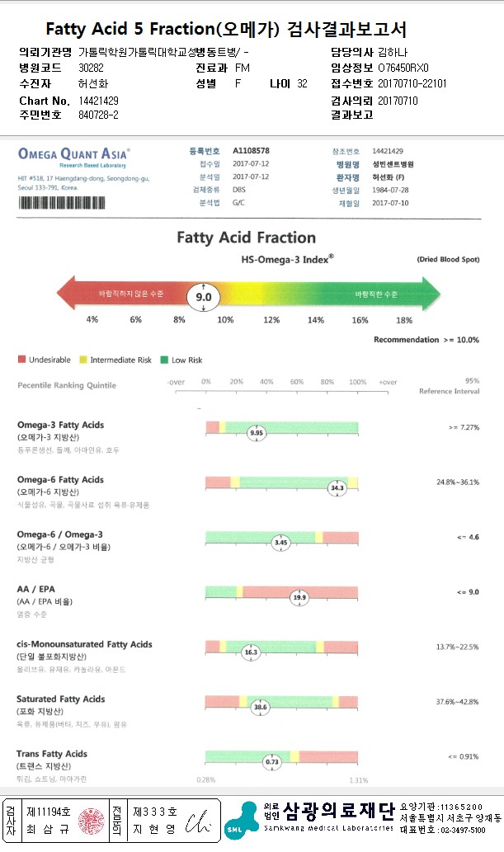Click the Fatty Acid Fraction chart heading
Viewport: 504px width, 852px height.
[247, 238]
